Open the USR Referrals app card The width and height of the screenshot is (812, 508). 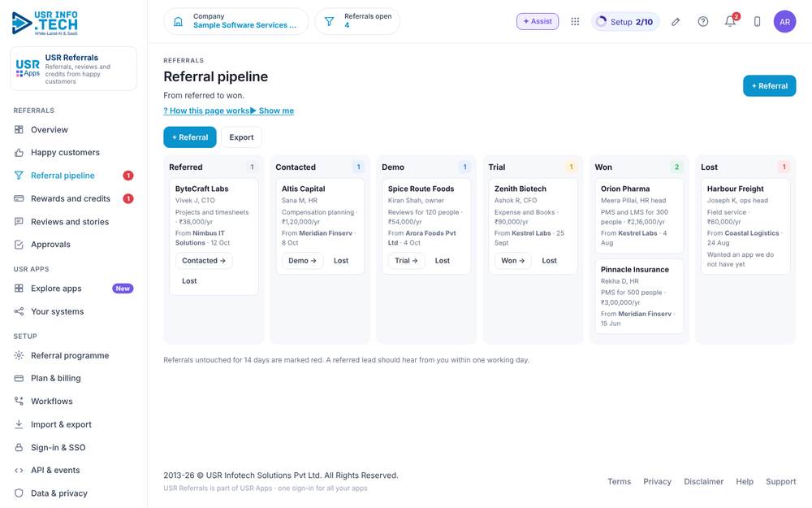click(x=74, y=69)
